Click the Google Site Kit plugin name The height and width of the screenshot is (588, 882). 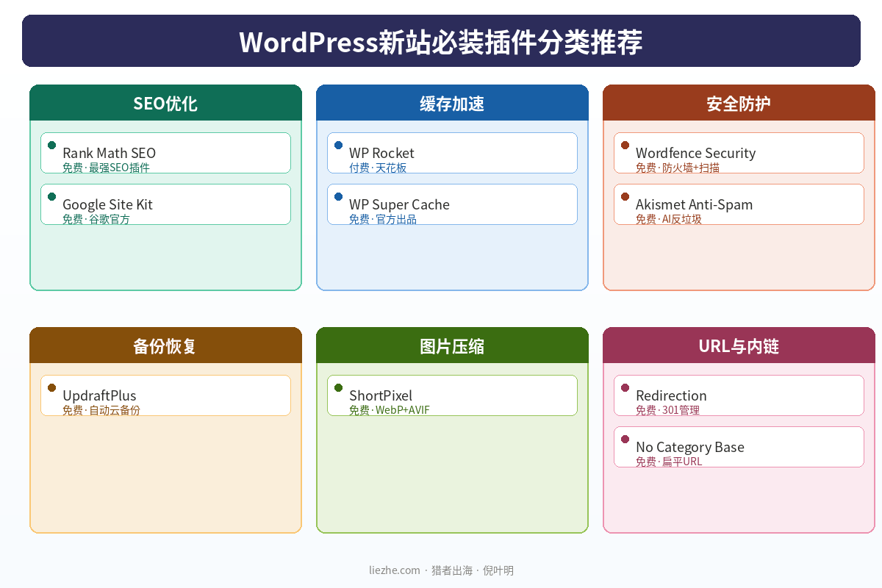point(107,204)
